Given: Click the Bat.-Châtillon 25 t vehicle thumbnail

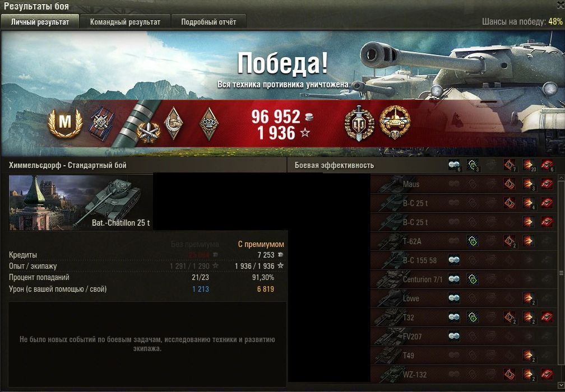Looking at the screenshot, I should 81,202.
